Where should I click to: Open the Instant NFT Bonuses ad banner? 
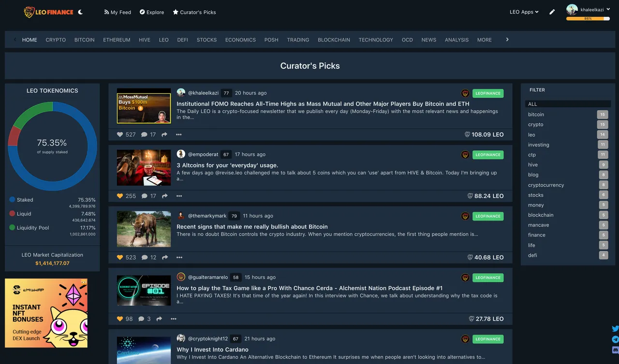(46, 313)
